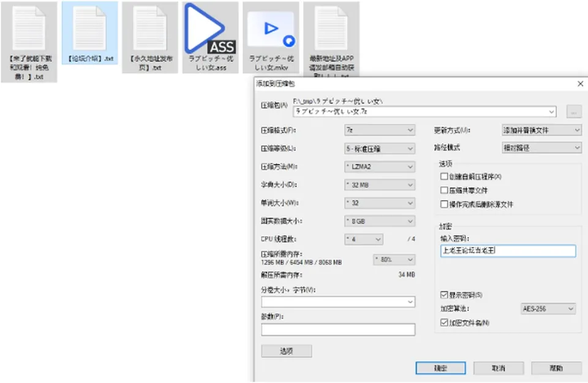
Task: Enable 压缩共享文件 (compress shared files) checkbox
Action: click(445, 190)
